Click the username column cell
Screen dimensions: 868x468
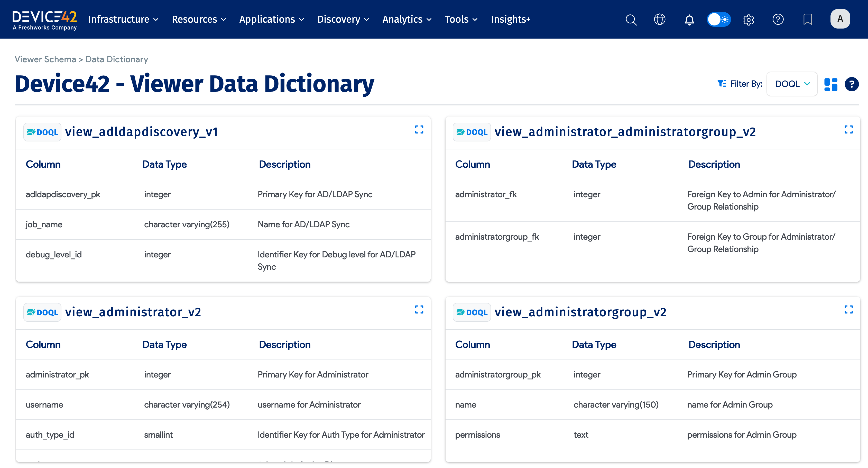(x=44, y=404)
